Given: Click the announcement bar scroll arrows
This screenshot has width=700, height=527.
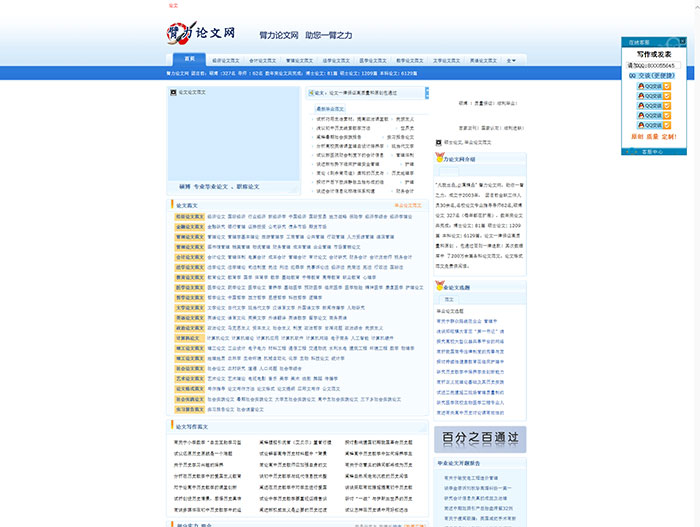Looking at the screenshot, I should (x=427, y=93).
